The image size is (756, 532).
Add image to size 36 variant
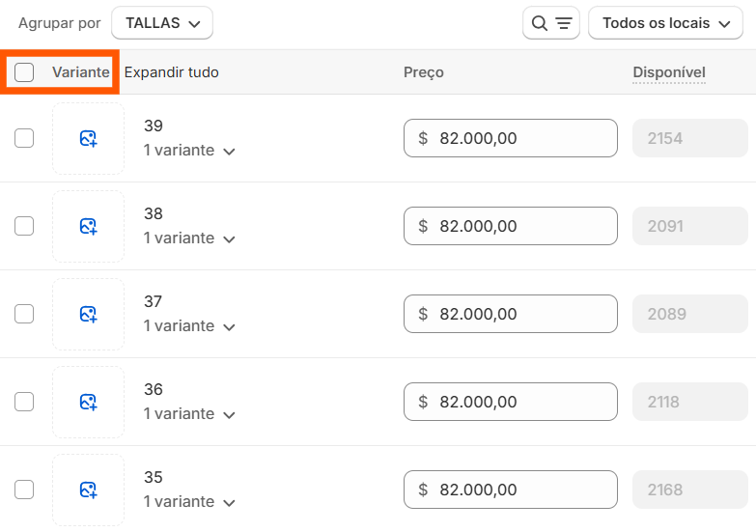[x=88, y=402]
